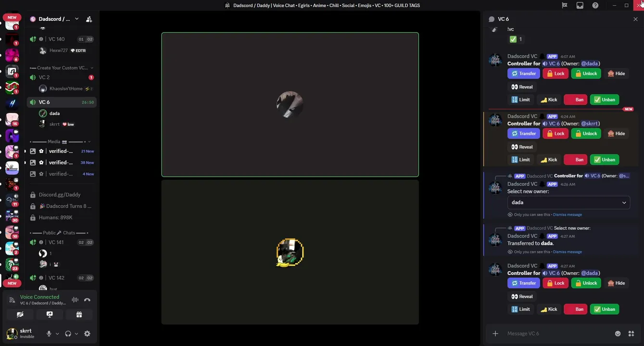Dismiss the 4:26 AM Select new owner message

(x=568, y=215)
